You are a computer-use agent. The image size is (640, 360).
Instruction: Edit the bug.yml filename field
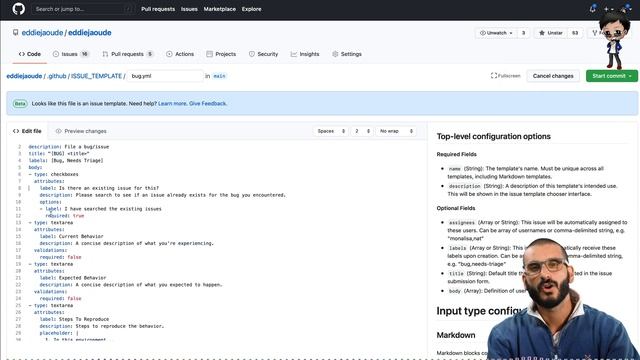coord(165,76)
